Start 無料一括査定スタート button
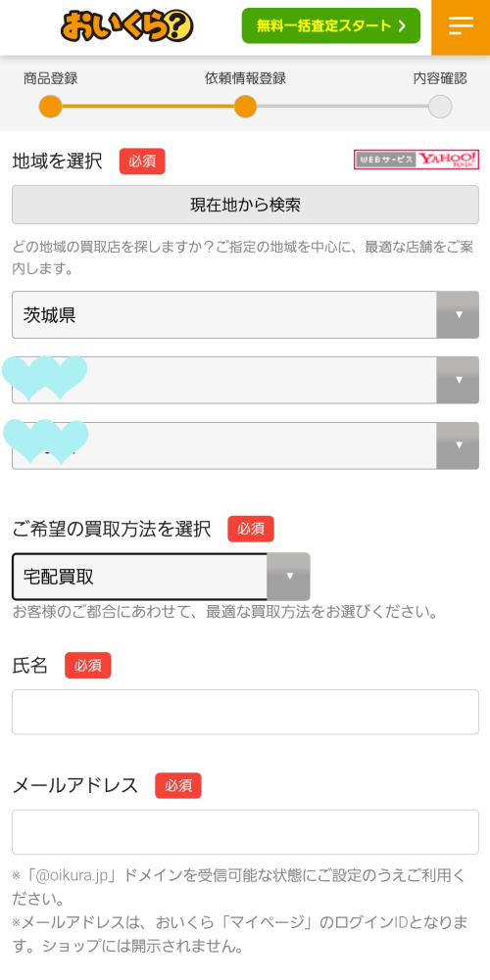 coord(331,25)
